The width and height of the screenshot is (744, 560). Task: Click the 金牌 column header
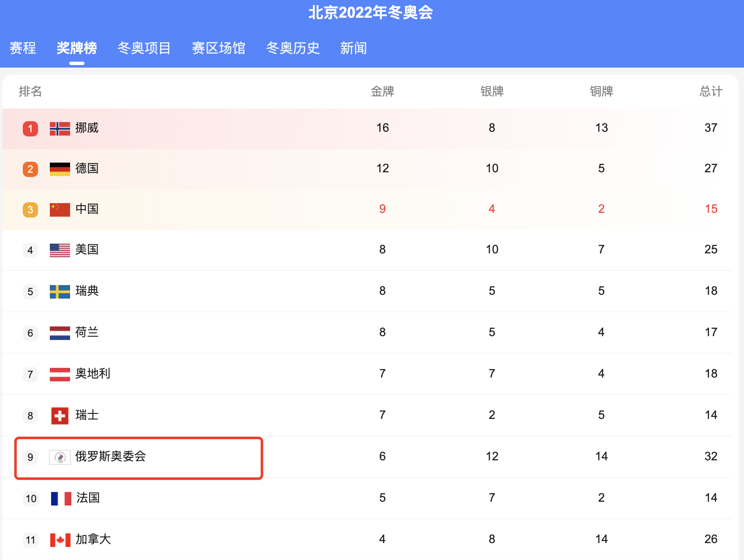click(x=383, y=91)
